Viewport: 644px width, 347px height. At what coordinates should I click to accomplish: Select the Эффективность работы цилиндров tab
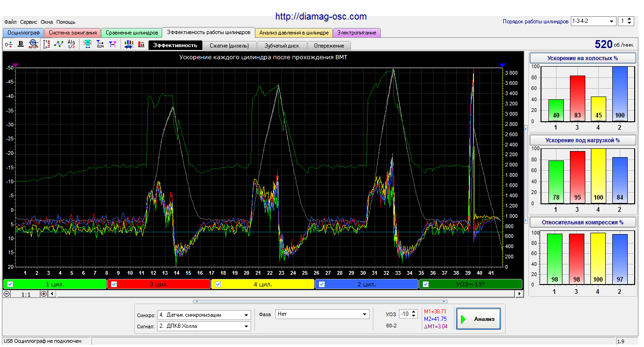[x=208, y=32]
